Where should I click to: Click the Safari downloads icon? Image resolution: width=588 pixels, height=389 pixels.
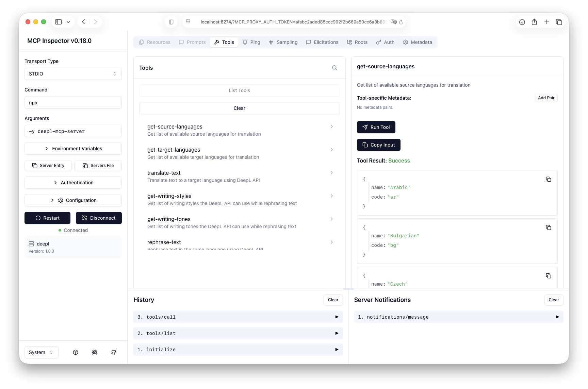pyautogui.click(x=522, y=22)
